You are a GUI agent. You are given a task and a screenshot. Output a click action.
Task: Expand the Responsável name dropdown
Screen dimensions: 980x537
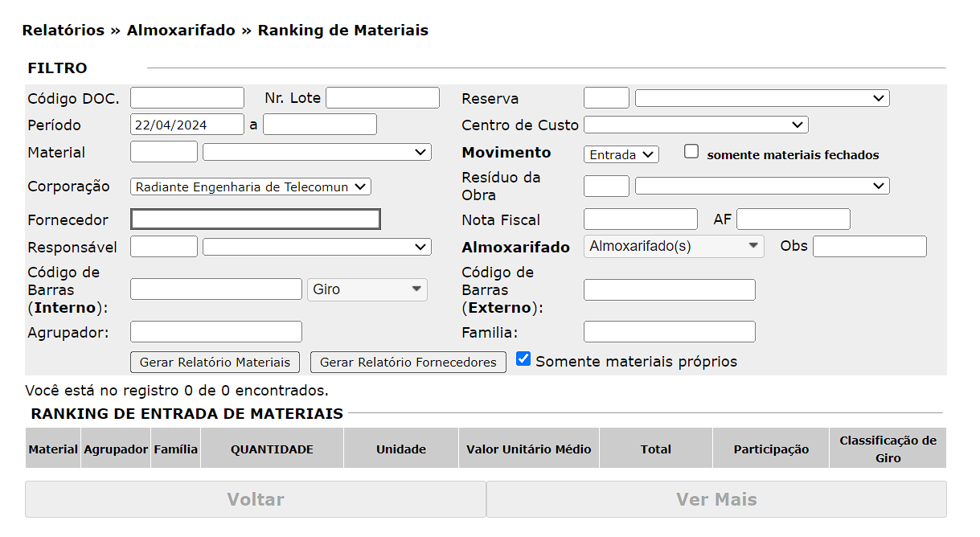pyautogui.click(x=317, y=247)
